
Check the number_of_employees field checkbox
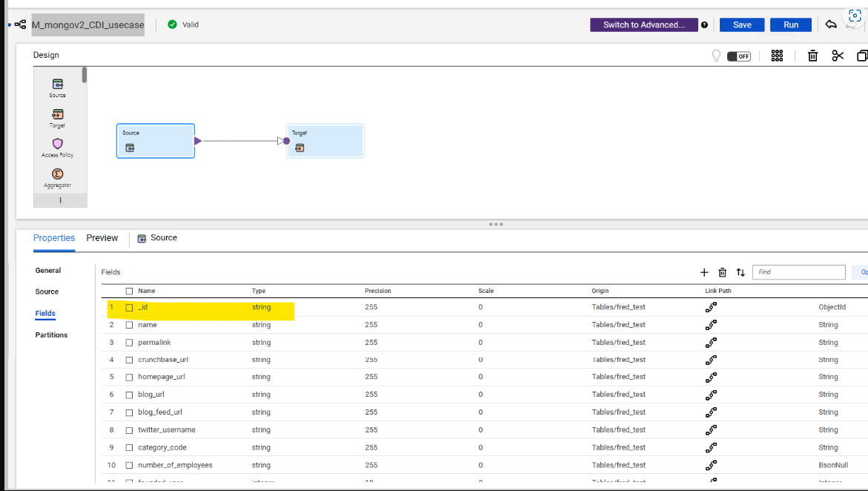[129, 466]
